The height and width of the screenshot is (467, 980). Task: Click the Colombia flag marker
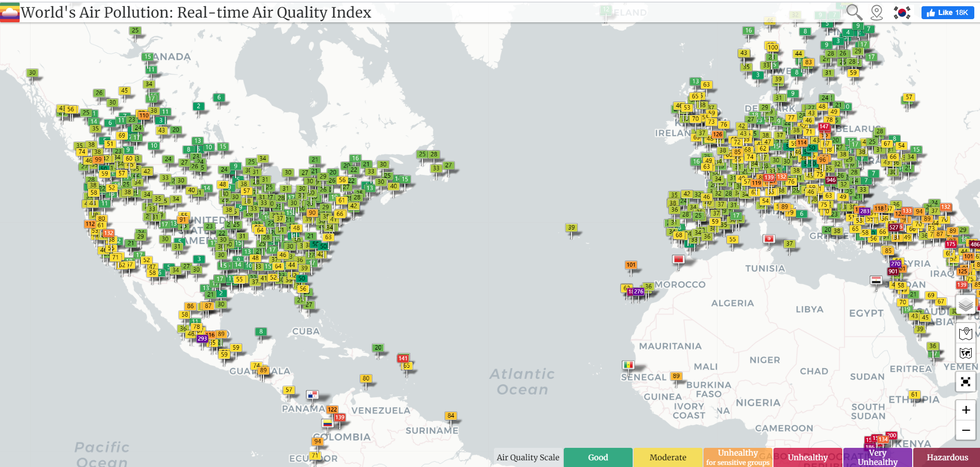click(x=327, y=423)
